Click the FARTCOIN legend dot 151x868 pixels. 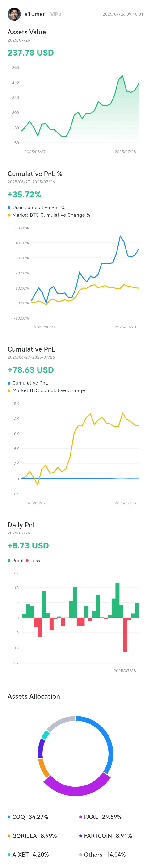click(x=80, y=836)
